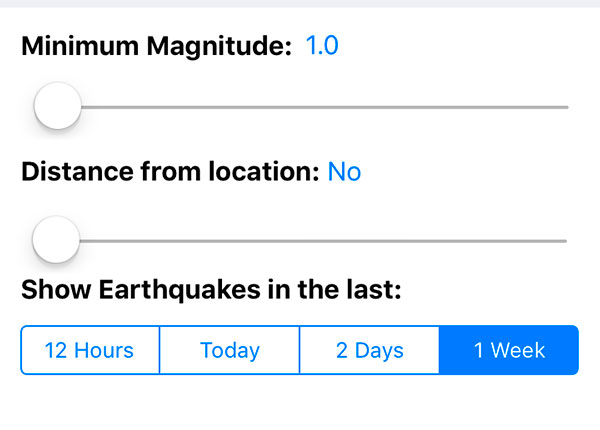Viewport: 600px width, 430px height.
Task: Click the Minimum Magnitude slider thumb
Action: [x=57, y=106]
